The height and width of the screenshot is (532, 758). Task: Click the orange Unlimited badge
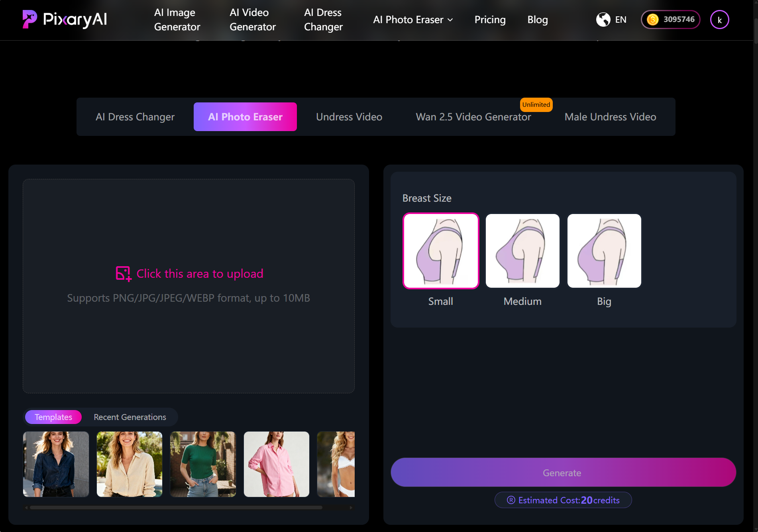point(536,105)
